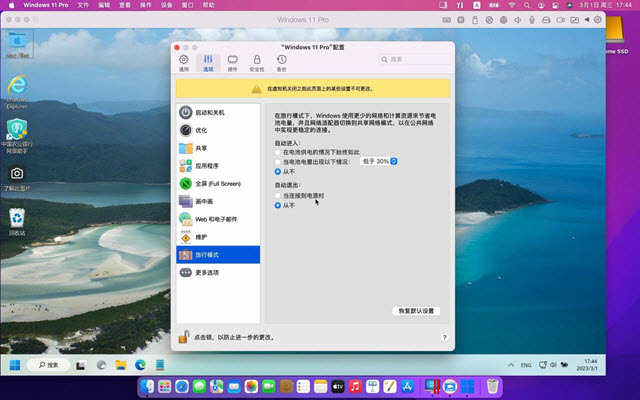Open the 帮助 menu
640x400 pixels.
click(x=208, y=5)
